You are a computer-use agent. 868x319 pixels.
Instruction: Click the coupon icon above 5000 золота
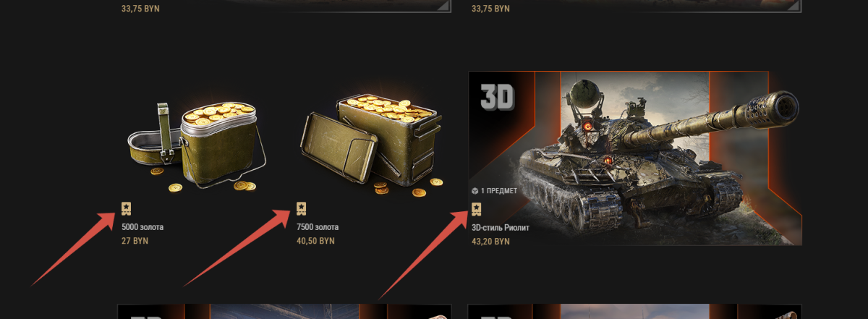(x=127, y=209)
